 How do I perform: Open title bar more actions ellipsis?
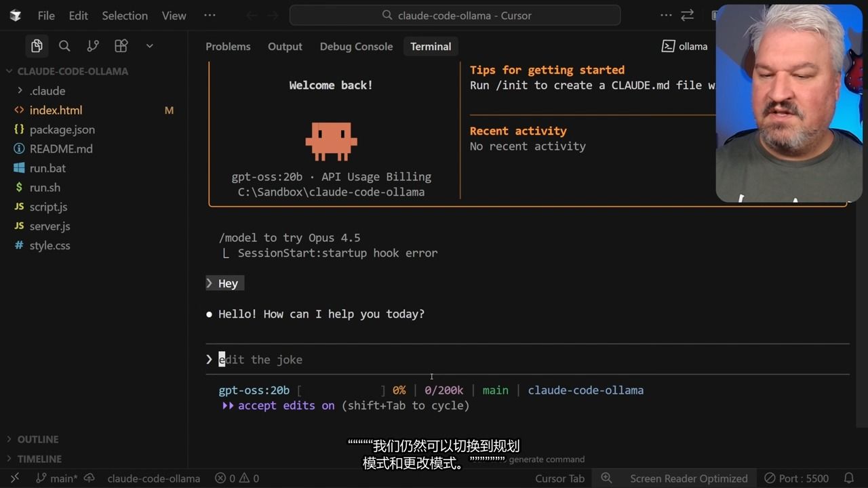tap(666, 16)
